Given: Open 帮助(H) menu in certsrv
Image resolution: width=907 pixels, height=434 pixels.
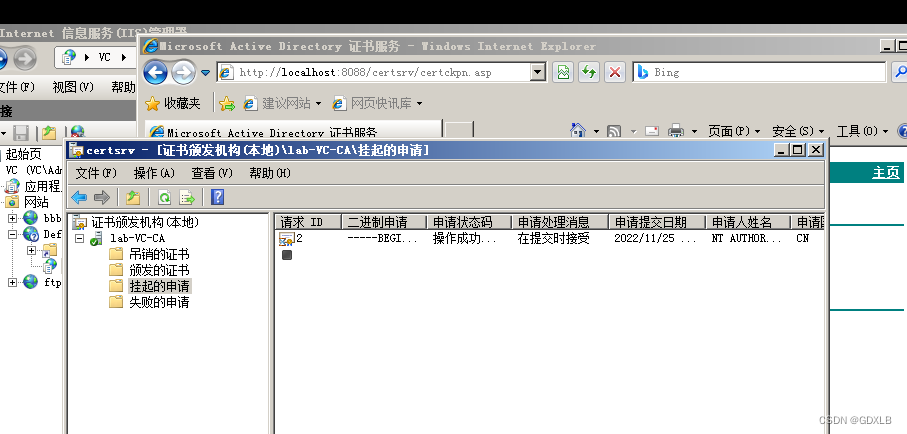Looking at the screenshot, I should [x=270, y=173].
